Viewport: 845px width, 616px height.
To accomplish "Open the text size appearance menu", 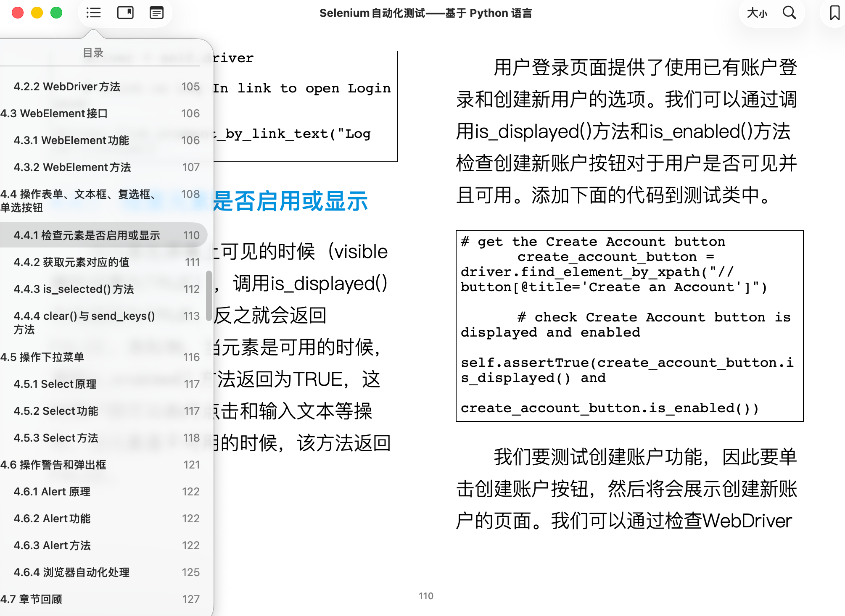I will click(757, 13).
